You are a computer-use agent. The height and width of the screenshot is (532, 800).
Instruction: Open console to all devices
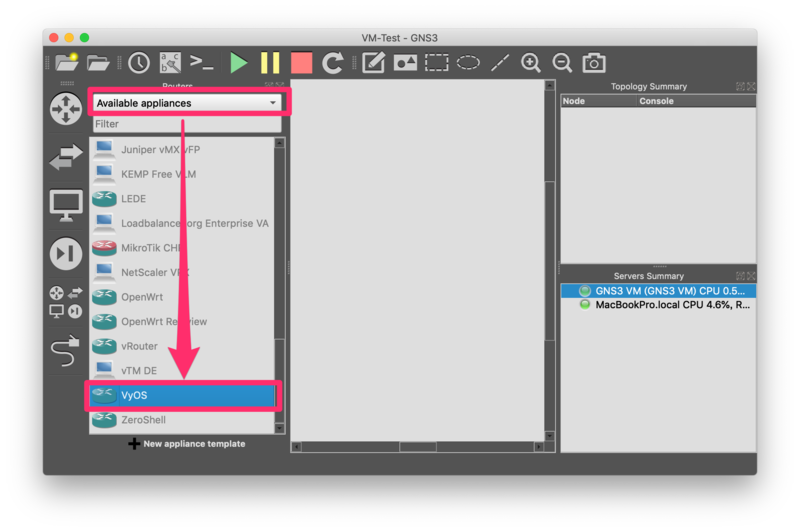point(202,62)
